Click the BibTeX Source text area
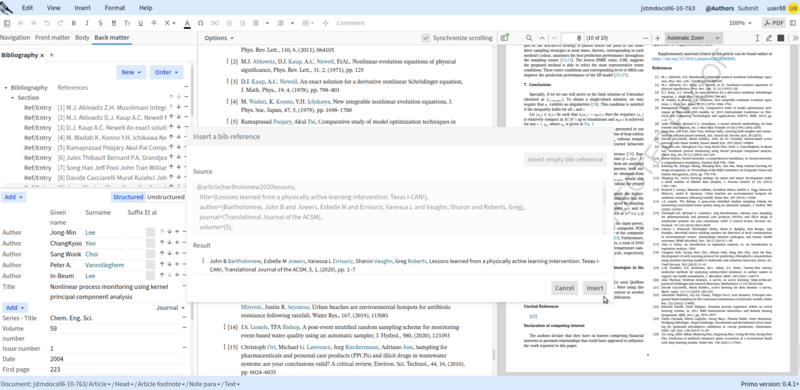 [399, 206]
